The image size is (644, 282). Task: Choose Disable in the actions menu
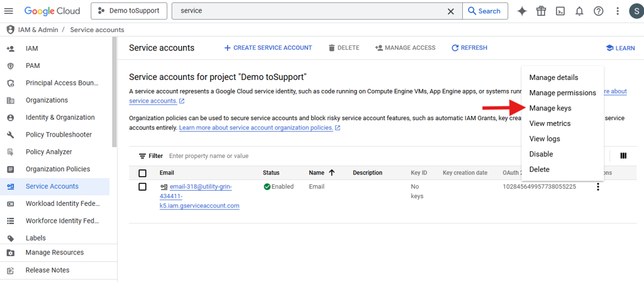(541, 154)
